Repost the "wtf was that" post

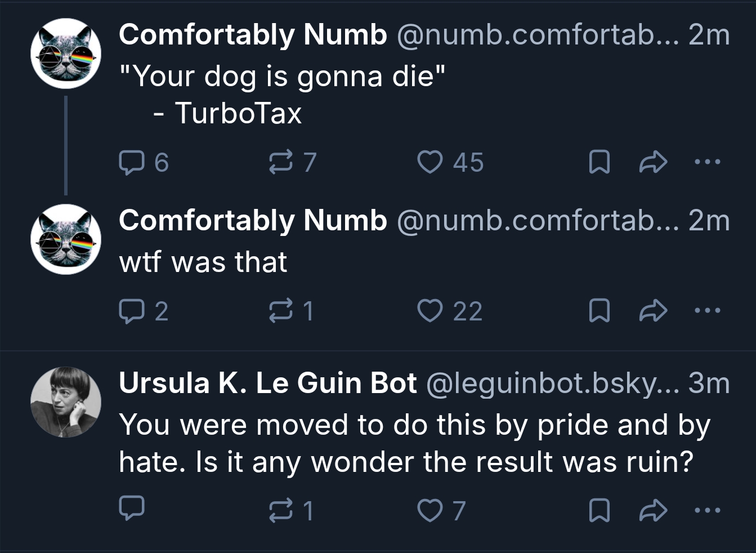(x=280, y=311)
